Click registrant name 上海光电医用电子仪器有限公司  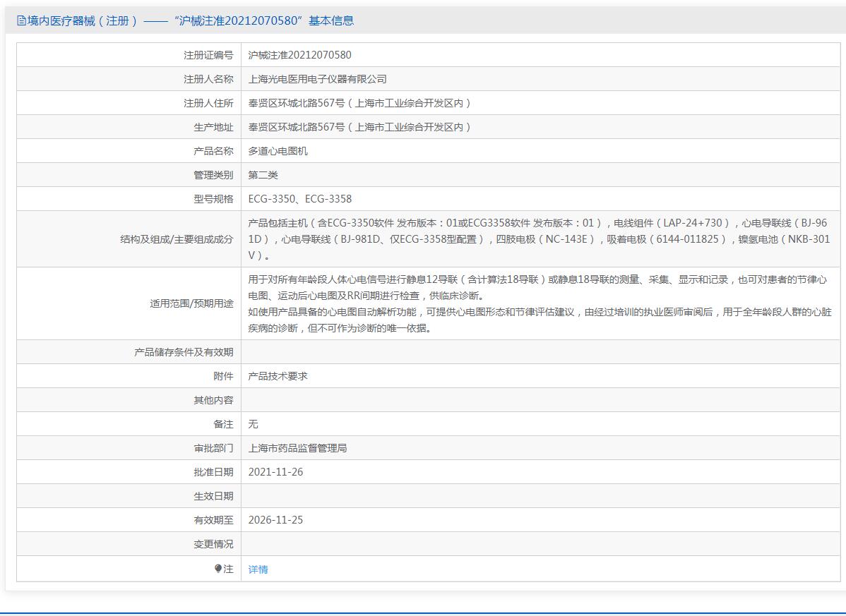click(x=317, y=79)
